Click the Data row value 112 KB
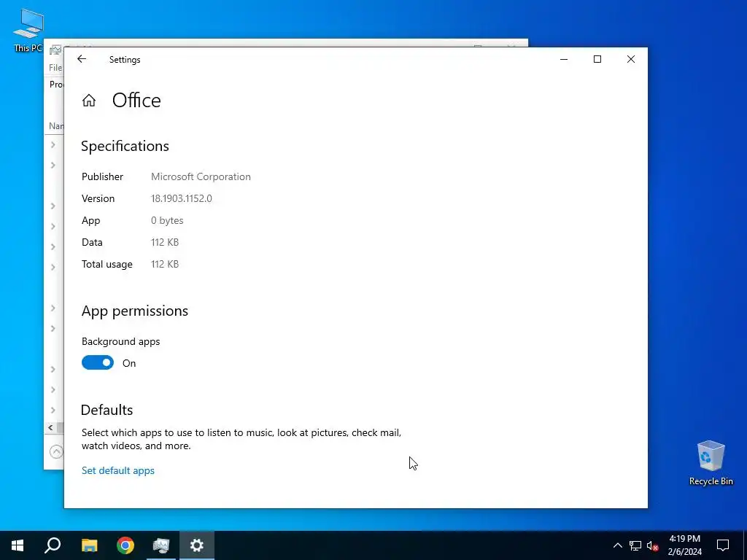Viewport: 747px width, 560px height. 165,242
